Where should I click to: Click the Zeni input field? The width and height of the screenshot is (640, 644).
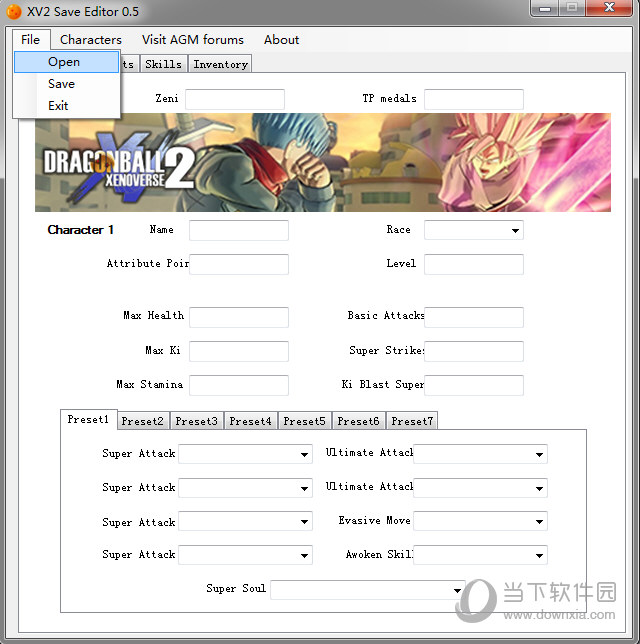(x=235, y=99)
